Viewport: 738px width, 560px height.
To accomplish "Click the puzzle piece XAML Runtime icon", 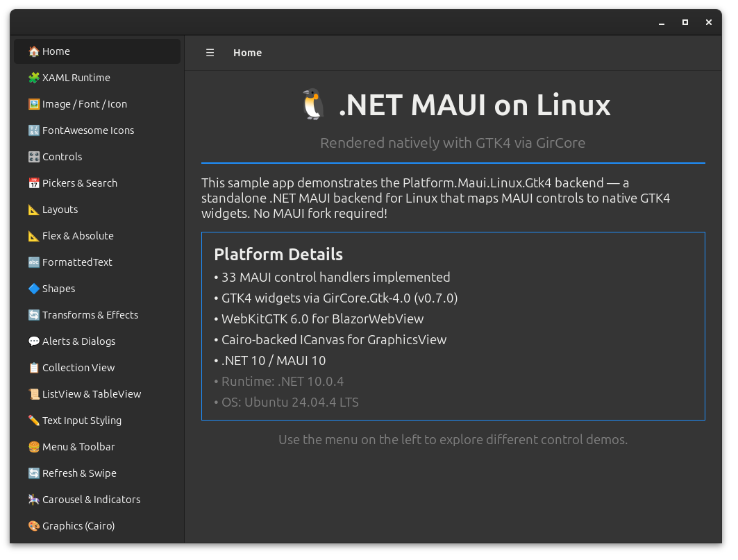I will [33, 78].
